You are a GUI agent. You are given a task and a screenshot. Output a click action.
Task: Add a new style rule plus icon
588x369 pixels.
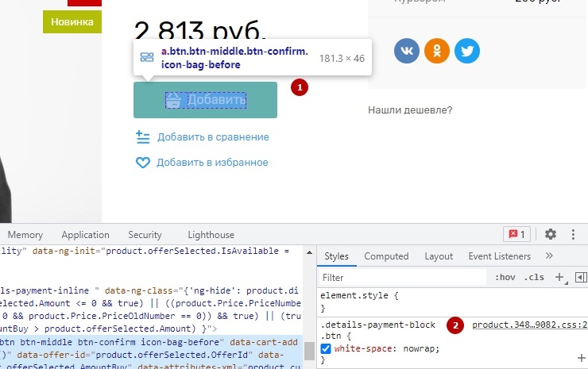[560, 278]
